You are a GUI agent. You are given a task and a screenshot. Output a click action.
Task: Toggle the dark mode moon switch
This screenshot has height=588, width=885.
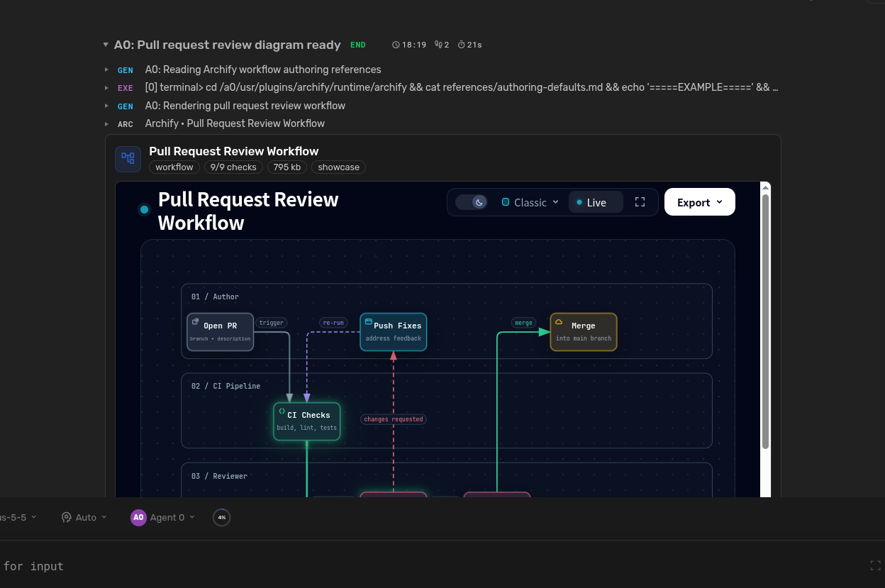click(x=472, y=202)
